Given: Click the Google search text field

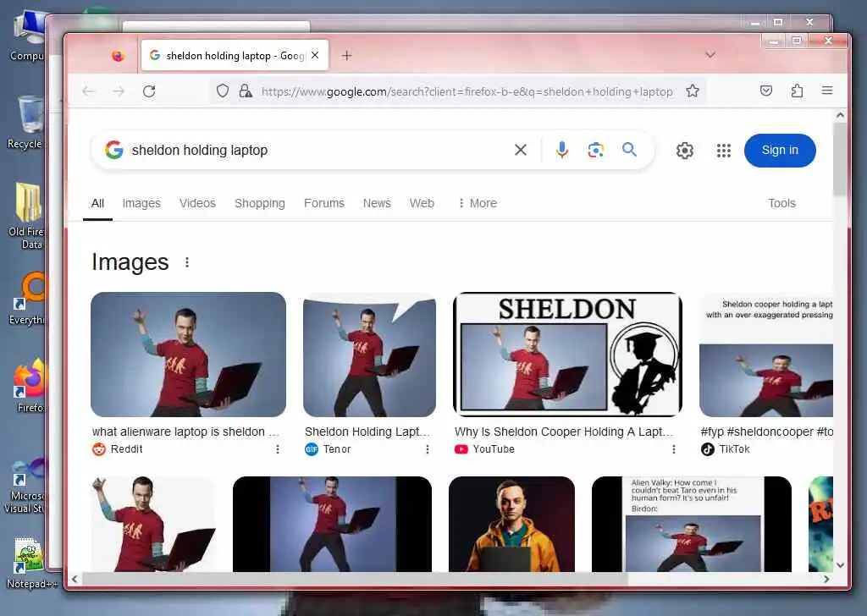Looking at the screenshot, I should point(318,151).
